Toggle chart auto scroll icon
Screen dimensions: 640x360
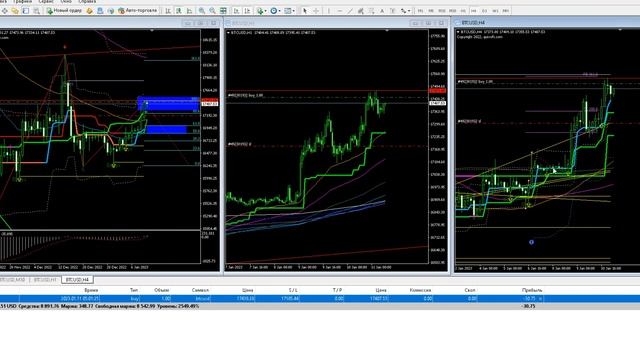coord(236,11)
